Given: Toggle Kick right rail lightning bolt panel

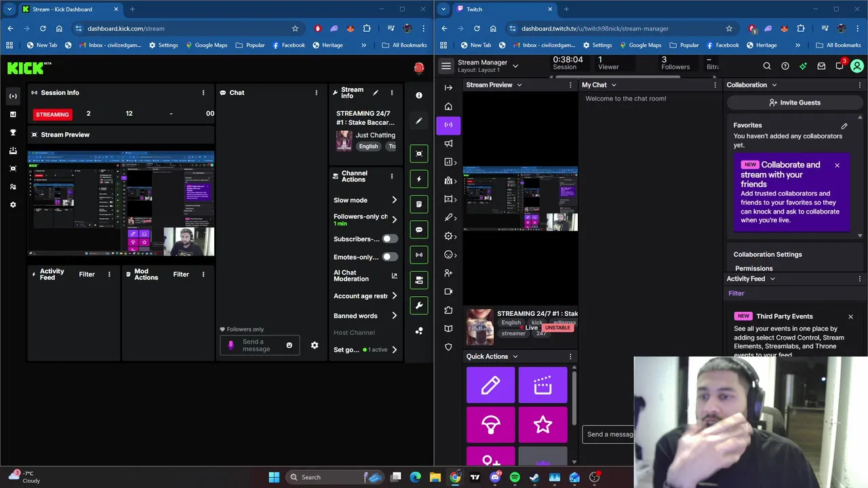Looking at the screenshot, I should [419, 179].
